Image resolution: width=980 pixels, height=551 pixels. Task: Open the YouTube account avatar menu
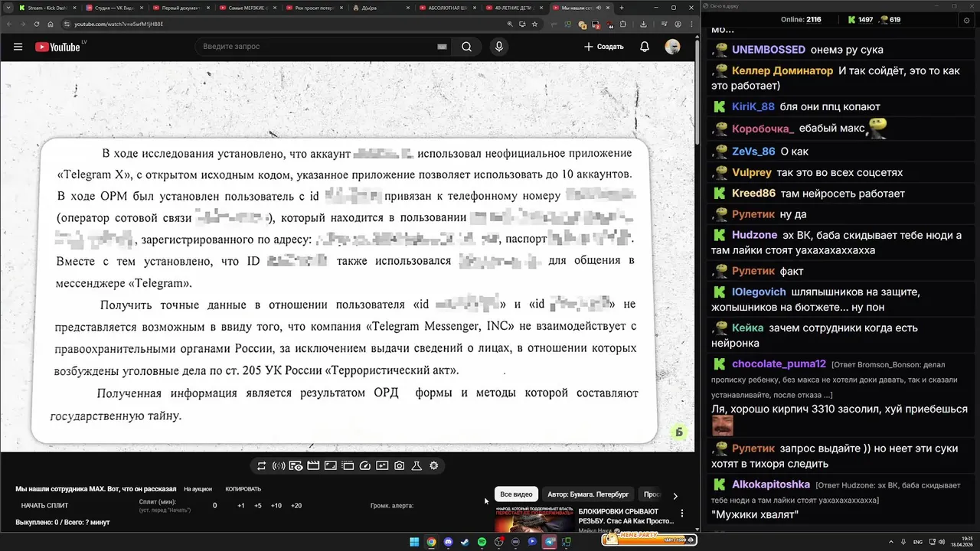point(672,47)
